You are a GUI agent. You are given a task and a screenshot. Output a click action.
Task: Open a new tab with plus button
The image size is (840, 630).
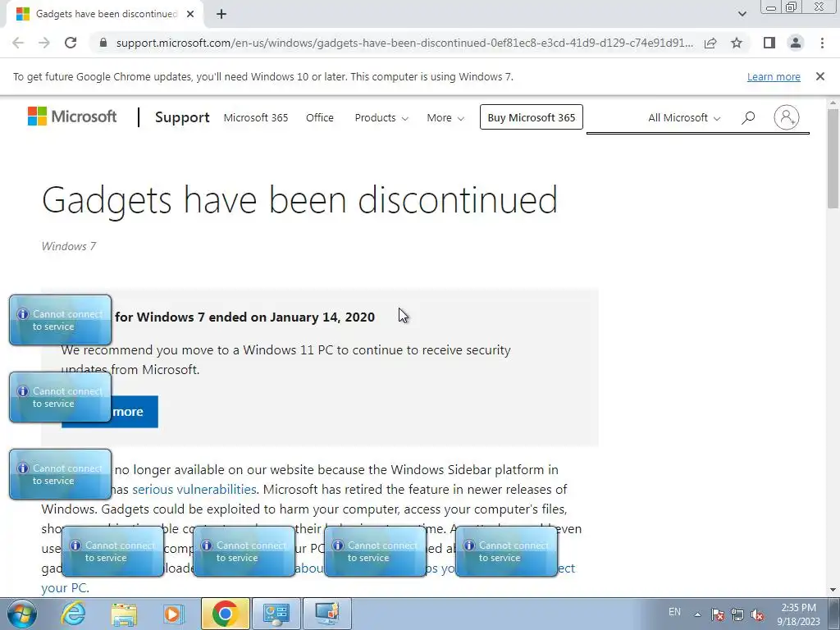(x=221, y=15)
